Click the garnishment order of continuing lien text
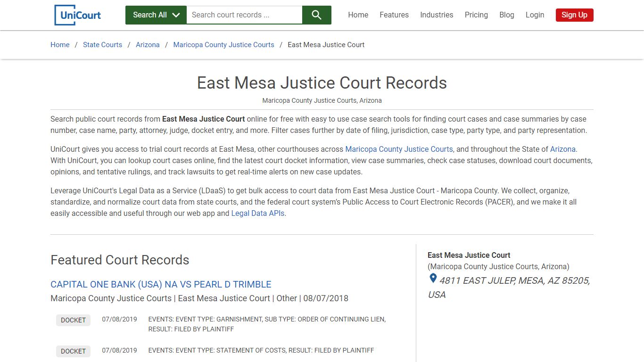Image resolution: width=644 pixels, height=362 pixels. (x=267, y=324)
